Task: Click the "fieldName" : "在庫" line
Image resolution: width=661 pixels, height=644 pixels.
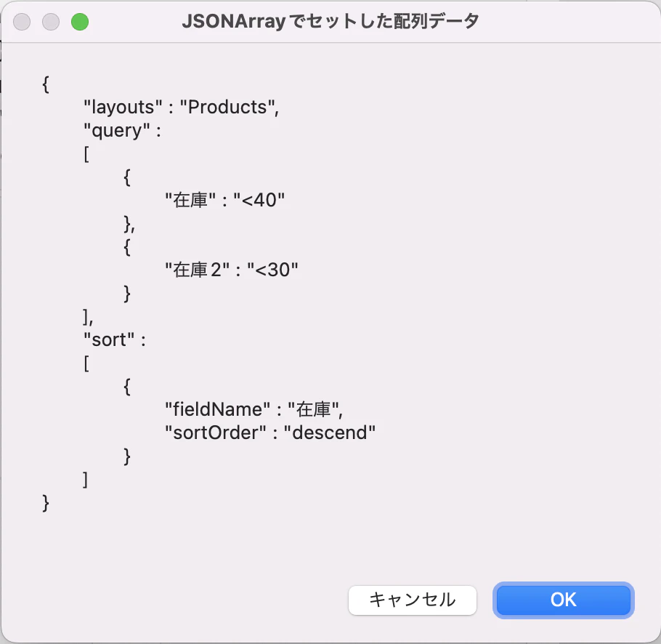Action: click(x=254, y=409)
